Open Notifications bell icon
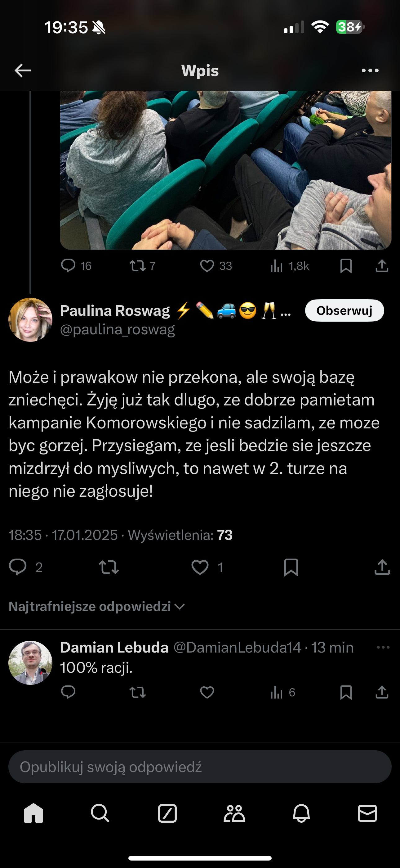Image resolution: width=400 pixels, height=868 pixels. (x=301, y=813)
